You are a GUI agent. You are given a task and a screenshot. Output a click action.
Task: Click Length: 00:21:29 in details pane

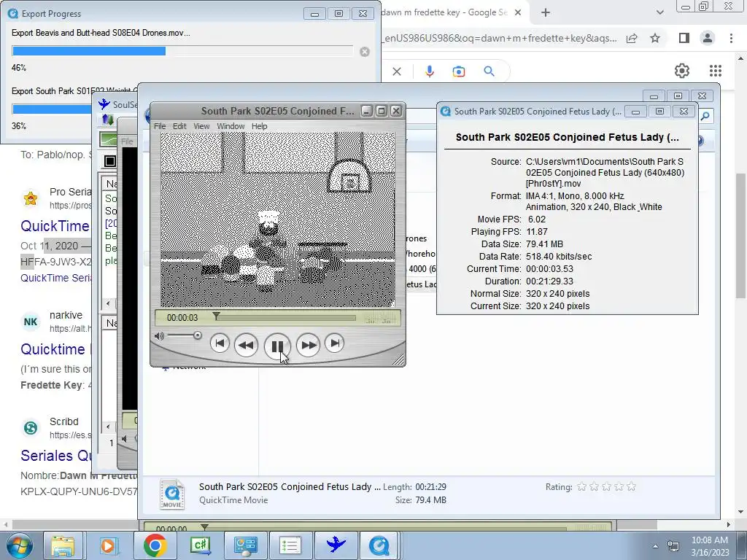[414, 487]
